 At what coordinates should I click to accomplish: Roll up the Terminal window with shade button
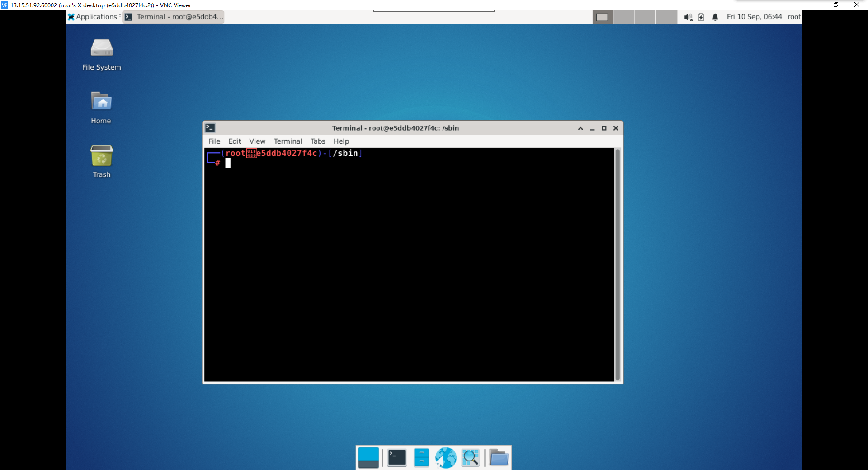580,128
